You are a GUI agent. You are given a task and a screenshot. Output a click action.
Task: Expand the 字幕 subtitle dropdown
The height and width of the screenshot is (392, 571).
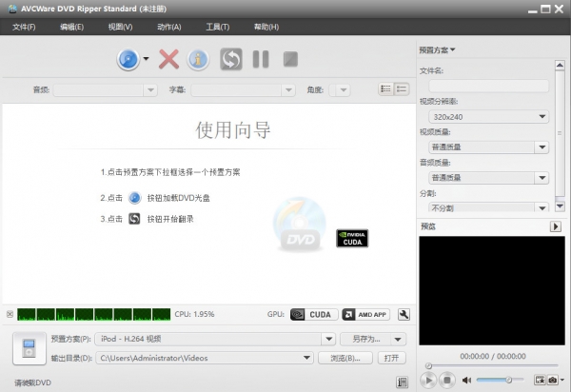coord(288,89)
